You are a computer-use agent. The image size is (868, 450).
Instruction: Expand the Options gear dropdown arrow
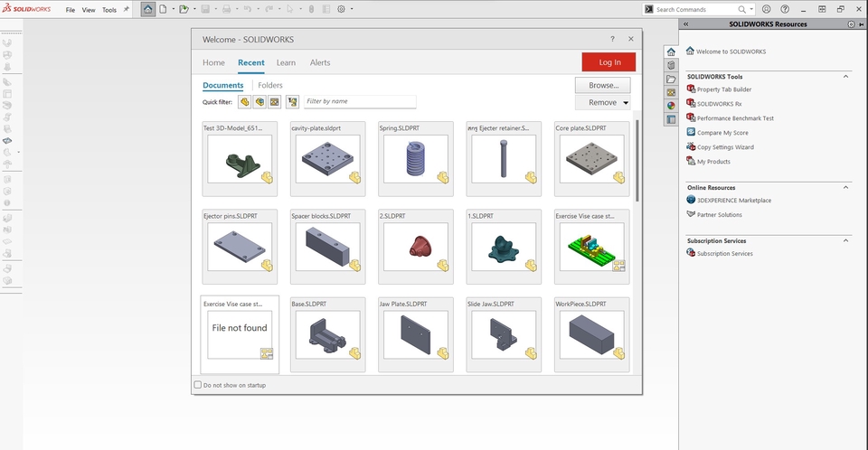(x=352, y=9)
